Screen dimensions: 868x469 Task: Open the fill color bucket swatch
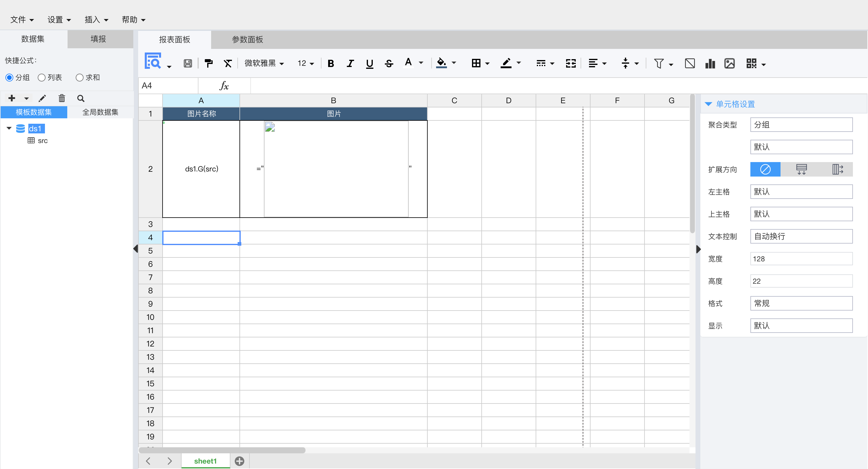tap(441, 63)
